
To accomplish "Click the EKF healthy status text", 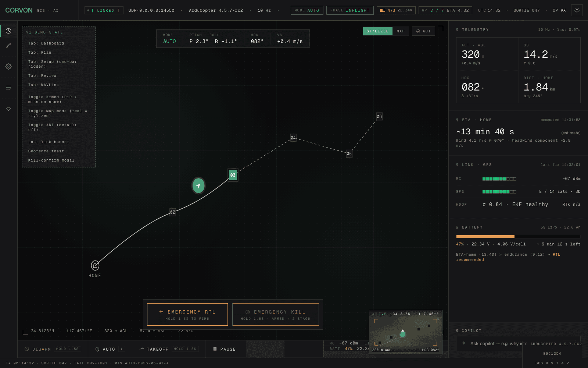I will [530, 204].
